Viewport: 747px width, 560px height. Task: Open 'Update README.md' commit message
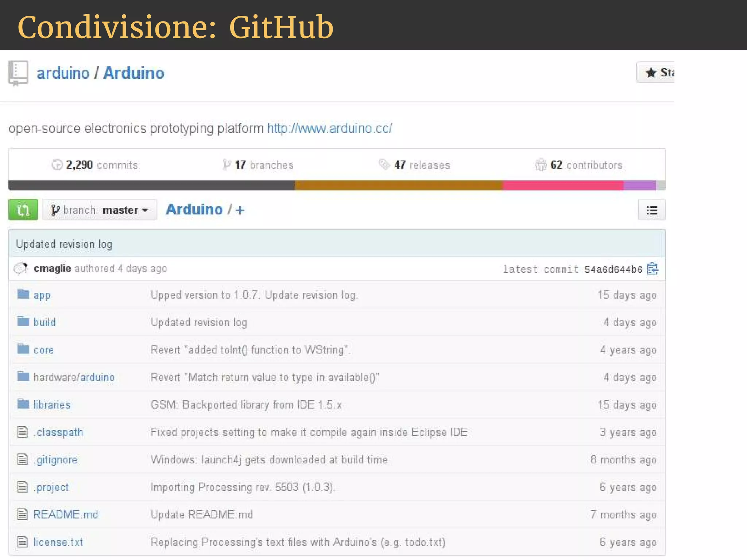[x=202, y=515]
